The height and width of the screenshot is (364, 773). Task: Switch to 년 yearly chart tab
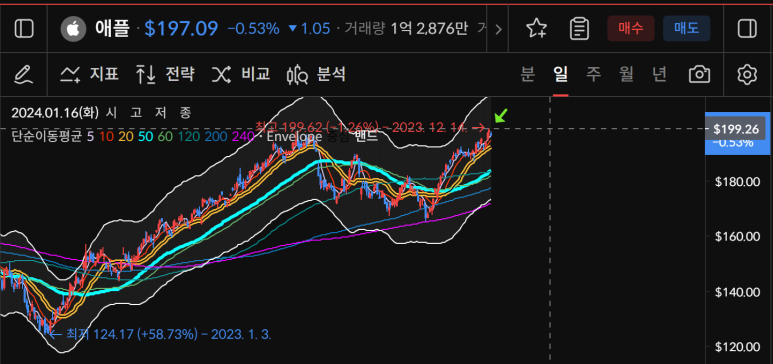(x=659, y=74)
